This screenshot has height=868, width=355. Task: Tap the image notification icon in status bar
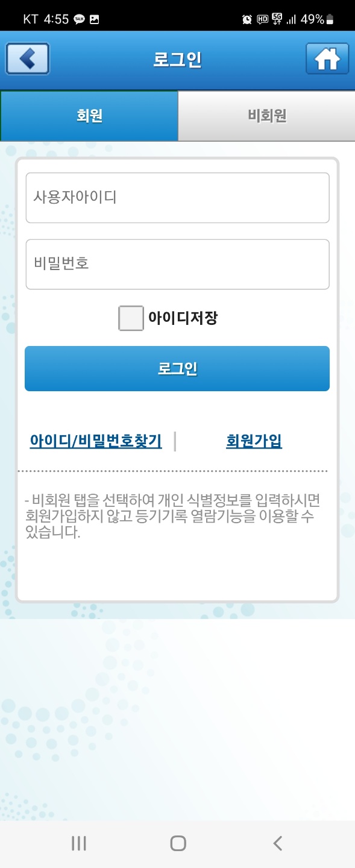click(94, 19)
